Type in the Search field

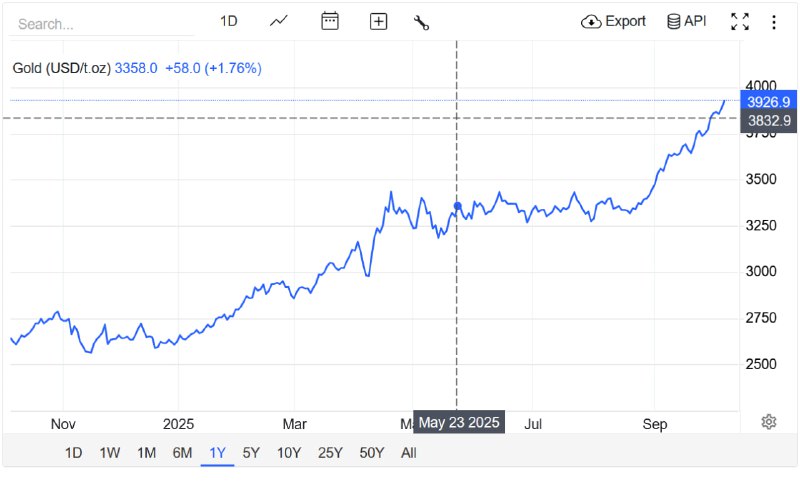pos(90,23)
